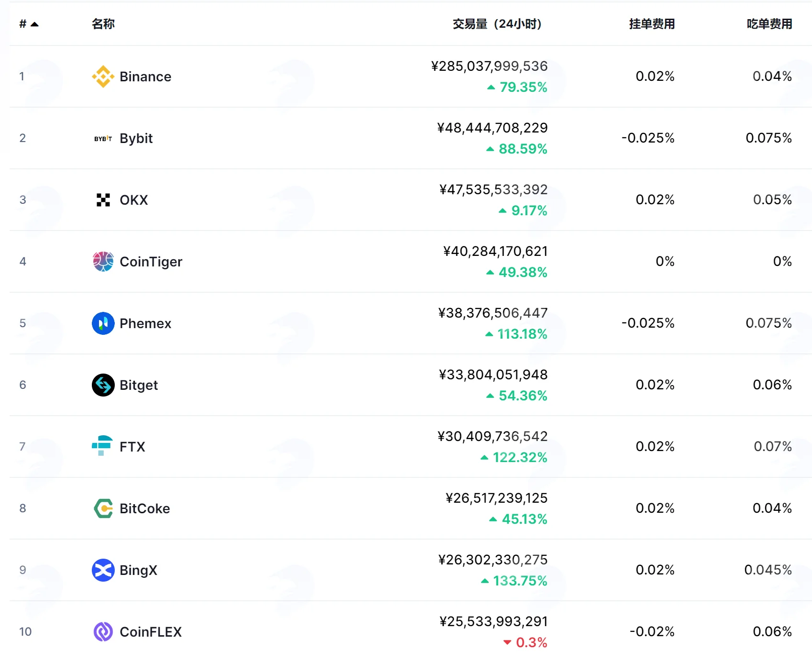812x662 pixels.
Task: Sort by 交易量 (24小时) column header
Action: click(497, 24)
